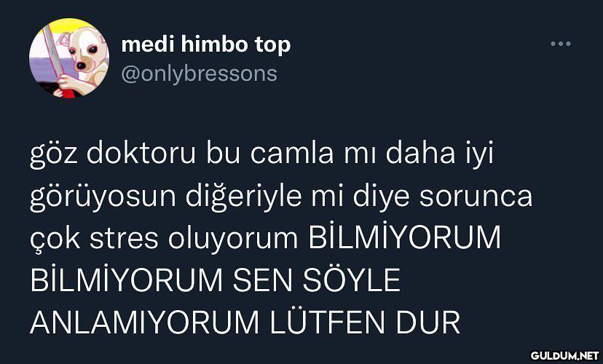
Task: Click the first BİLMİYORUM on line three
Action: [405, 238]
